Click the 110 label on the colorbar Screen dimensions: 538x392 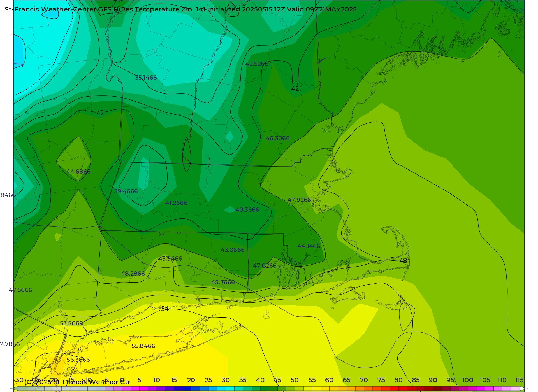click(x=502, y=380)
